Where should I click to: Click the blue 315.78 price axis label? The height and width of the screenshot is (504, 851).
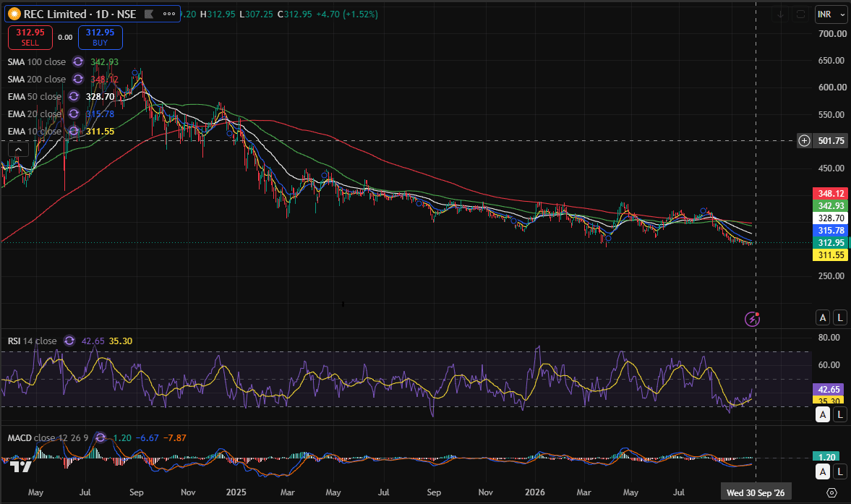tap(830, 231)
